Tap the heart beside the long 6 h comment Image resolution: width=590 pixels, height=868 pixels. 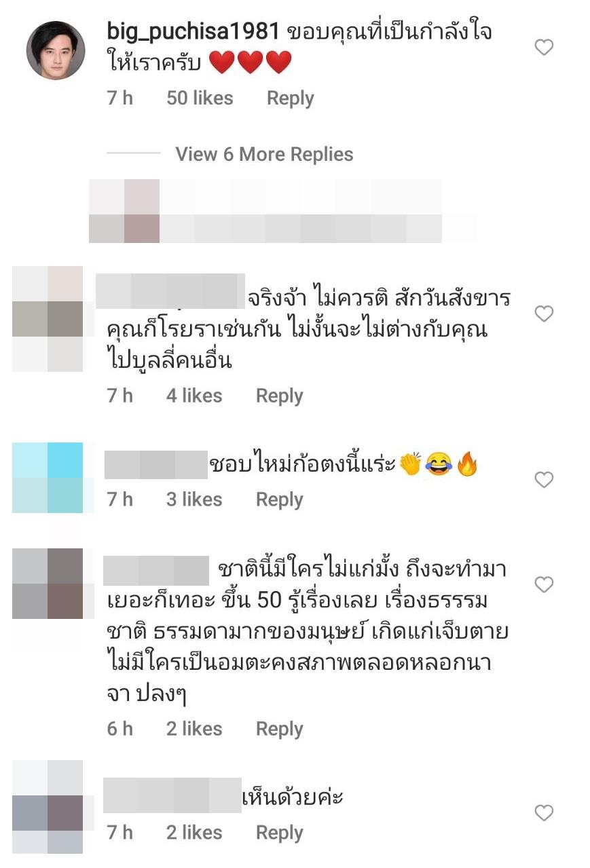pos(544,584)
